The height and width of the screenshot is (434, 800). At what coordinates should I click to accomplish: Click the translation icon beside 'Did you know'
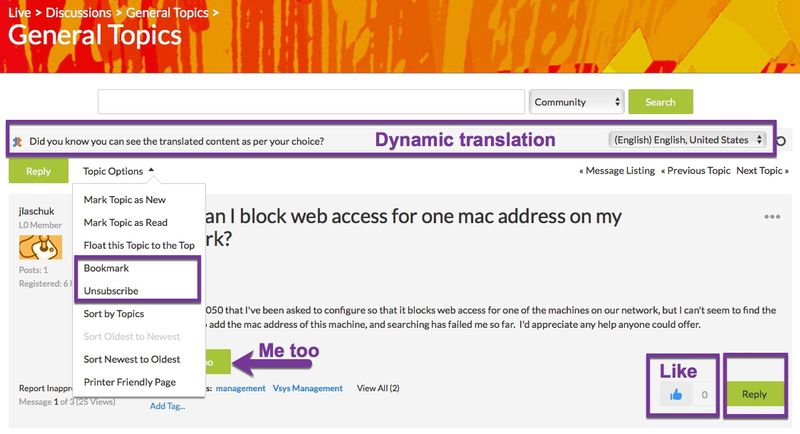(x=17, y=142)
